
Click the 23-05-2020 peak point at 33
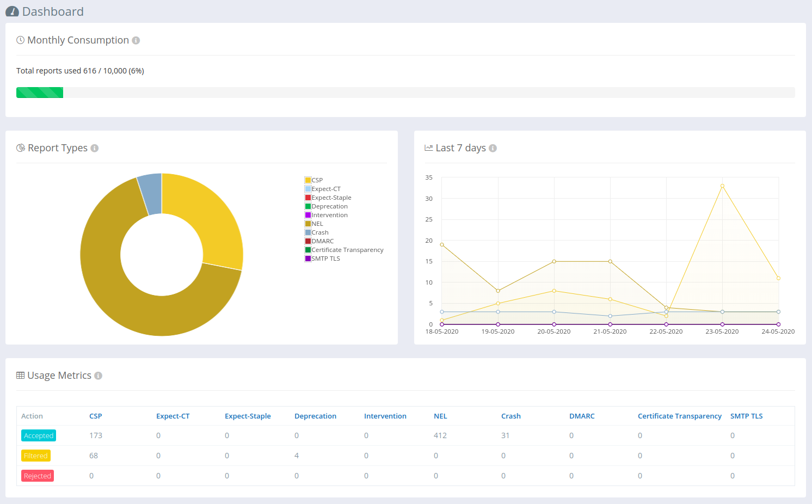click(722, 186)
